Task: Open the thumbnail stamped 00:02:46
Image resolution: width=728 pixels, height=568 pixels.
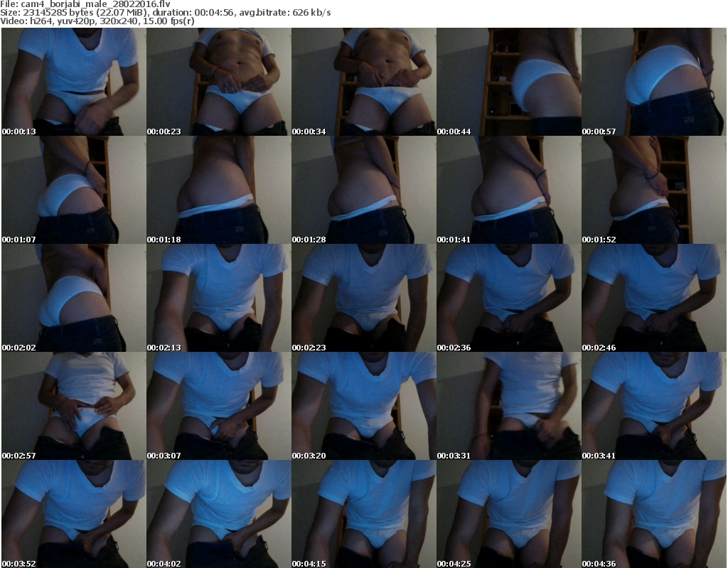Action: [654, 298]
